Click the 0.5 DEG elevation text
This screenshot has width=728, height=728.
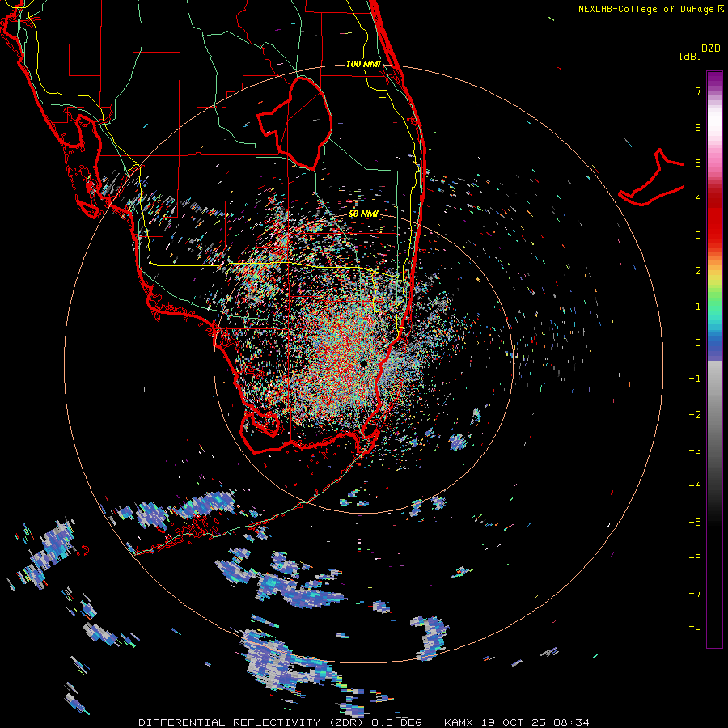coord(397,722)
